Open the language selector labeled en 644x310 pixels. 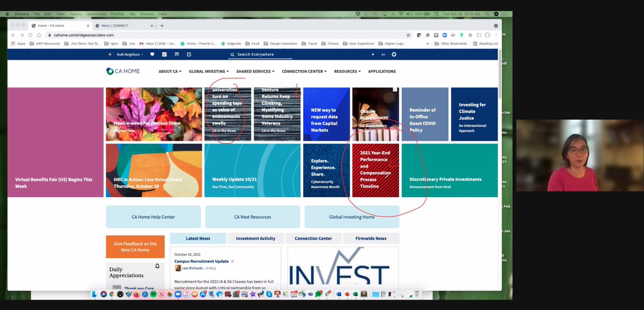click(383, 54)
